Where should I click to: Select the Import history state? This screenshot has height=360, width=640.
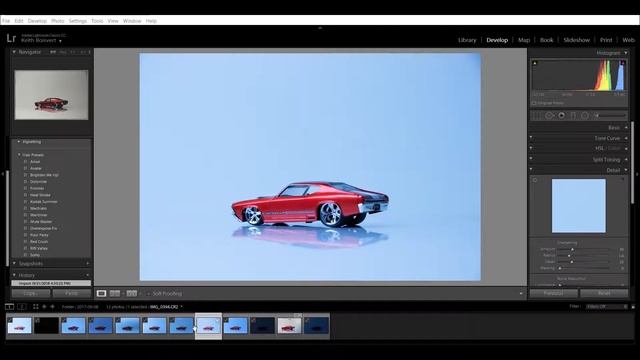[51, 283]
